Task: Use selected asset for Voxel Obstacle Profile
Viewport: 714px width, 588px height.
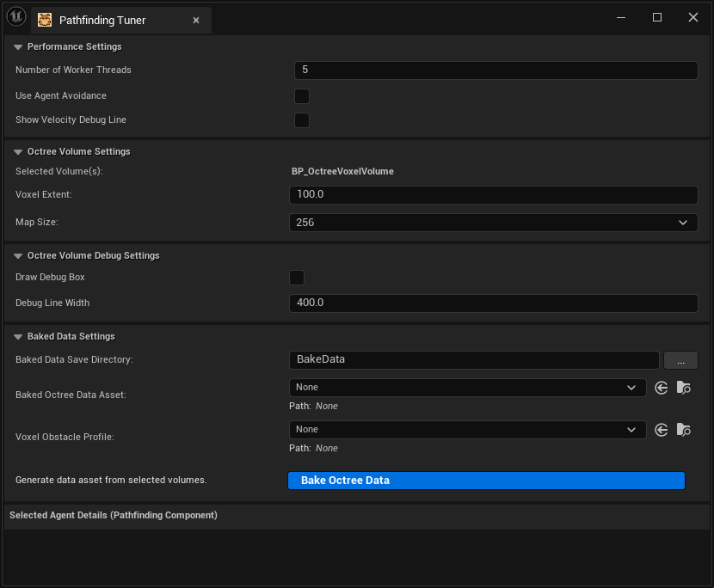Action: 662,430
